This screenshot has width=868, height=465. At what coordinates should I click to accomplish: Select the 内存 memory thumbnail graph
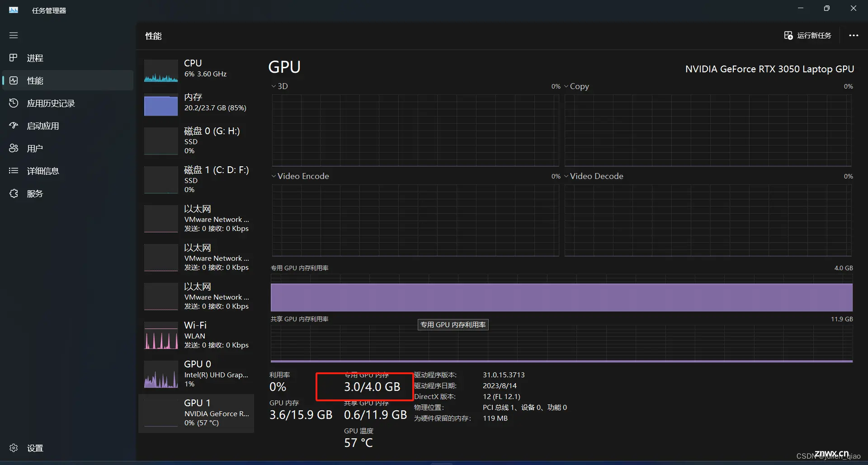pos(161,105)
